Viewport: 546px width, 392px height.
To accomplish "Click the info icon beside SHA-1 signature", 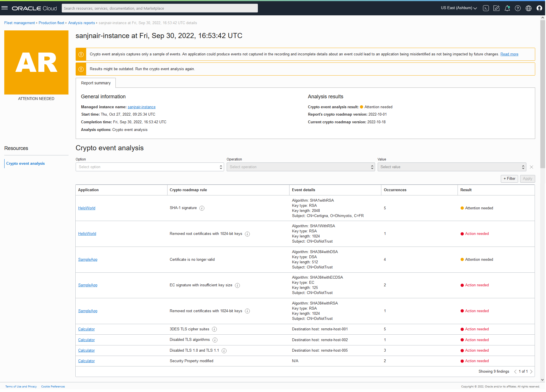I will click(202, 208).
